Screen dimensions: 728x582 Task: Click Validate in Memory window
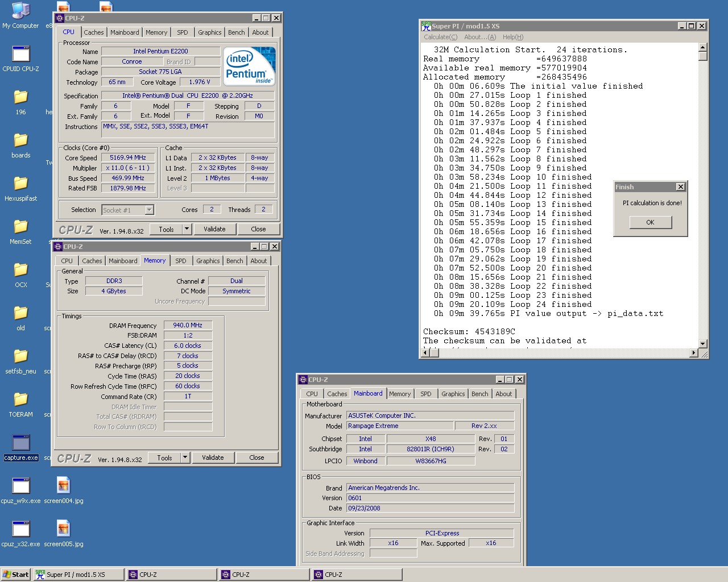213,458
